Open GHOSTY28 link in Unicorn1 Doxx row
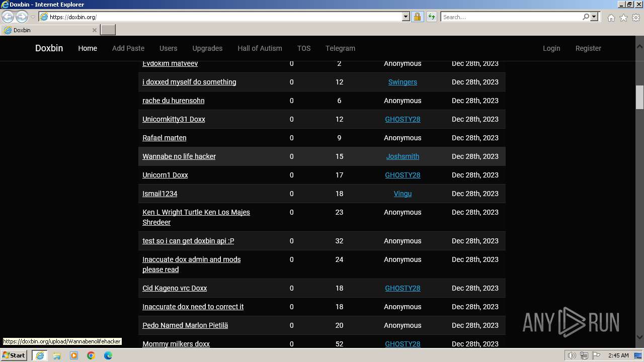Screen dimensions: 644x362 403,175
